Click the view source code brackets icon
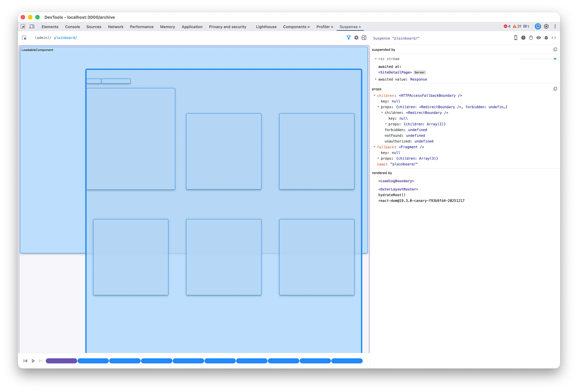The width and height of the screenshot is (578, 392). pos(554,38)
